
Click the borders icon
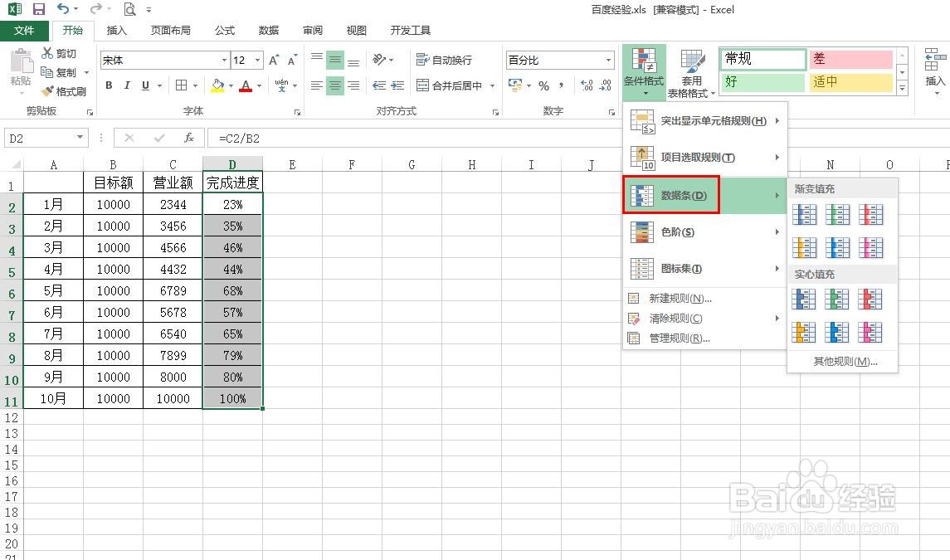click(181, 85)
